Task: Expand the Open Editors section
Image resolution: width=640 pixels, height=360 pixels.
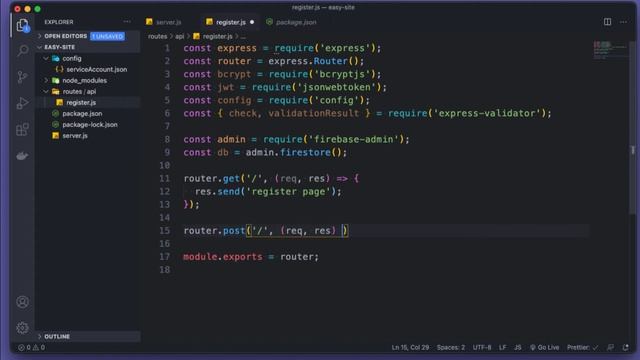Action: pyautogui.click(x=40, y=36)
